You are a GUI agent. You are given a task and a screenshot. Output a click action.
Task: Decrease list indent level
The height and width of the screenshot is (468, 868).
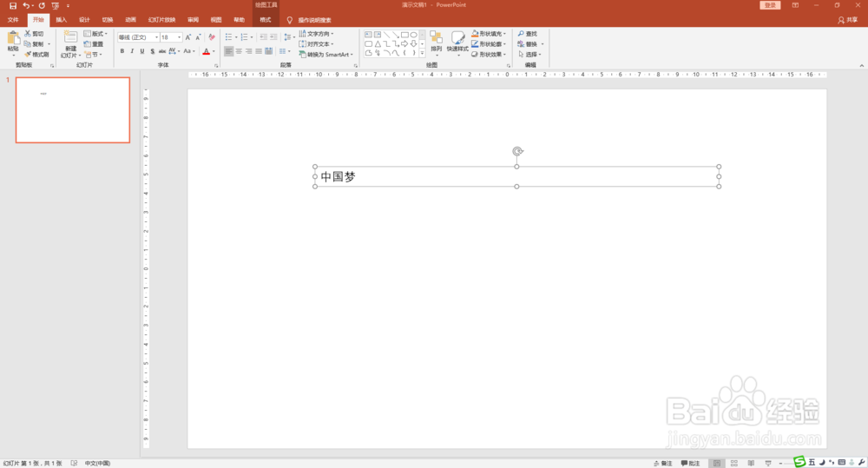click(x=264, y=37)
